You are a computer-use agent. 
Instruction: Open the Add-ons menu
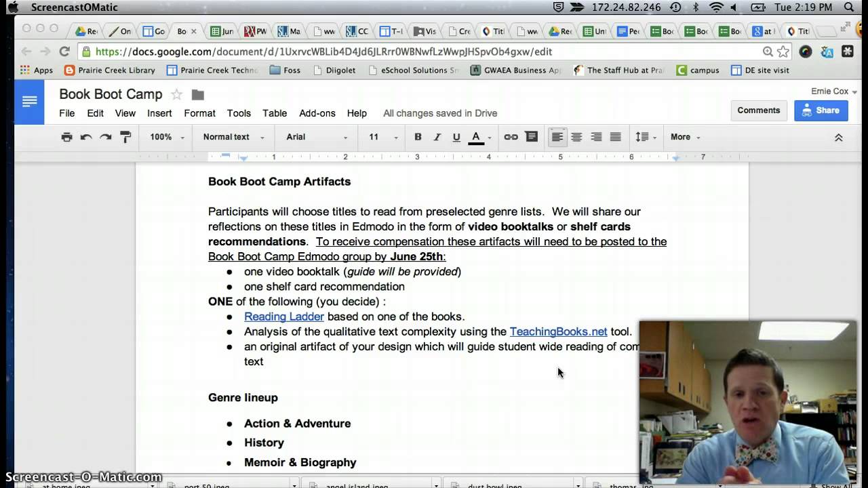pyautogui.click(x=317, y=113)
